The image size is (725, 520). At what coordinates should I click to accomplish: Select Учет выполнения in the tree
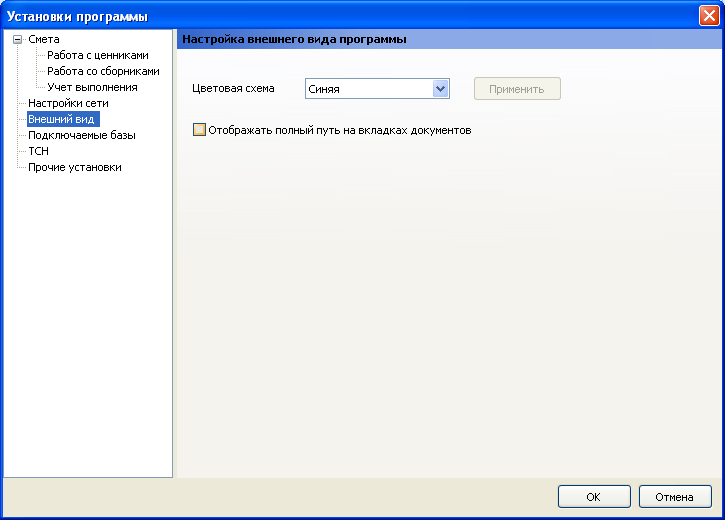(92, 87)
